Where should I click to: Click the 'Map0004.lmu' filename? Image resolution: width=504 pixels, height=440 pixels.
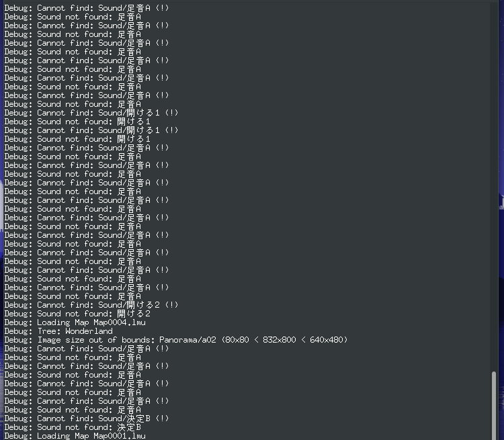120,322
